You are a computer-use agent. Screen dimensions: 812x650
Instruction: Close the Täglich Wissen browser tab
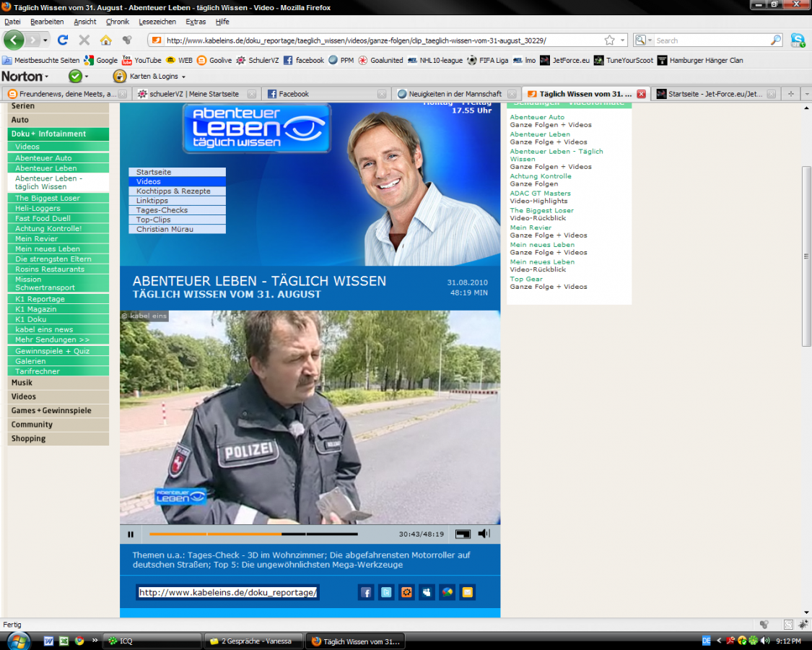pyautogui.click(x=641, y=94)
